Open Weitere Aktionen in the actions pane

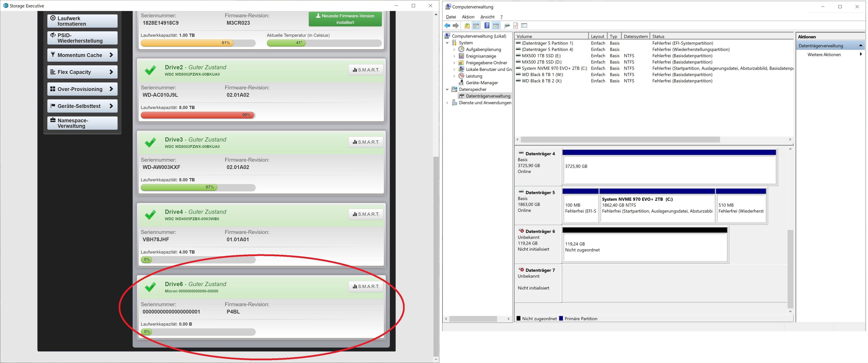[x=824, y=55]
